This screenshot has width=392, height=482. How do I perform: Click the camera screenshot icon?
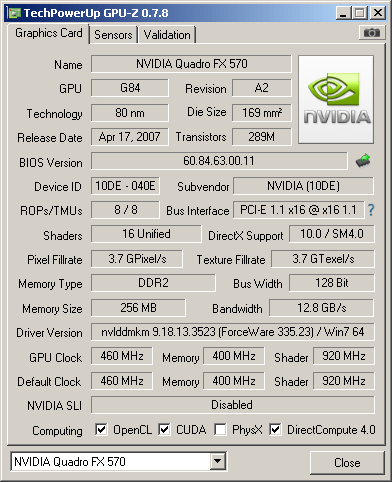point(372,33)
